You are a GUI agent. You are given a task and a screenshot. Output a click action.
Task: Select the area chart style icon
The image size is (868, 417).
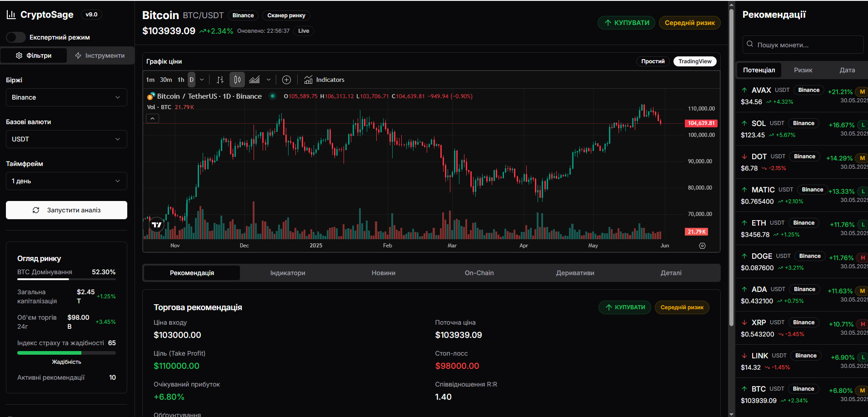coord(254,80)
